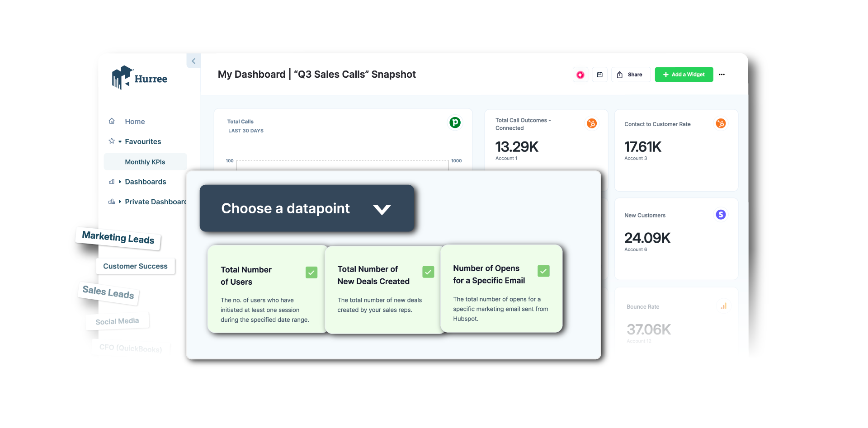
Task: Click the Share button
Action: coord(631,75)
